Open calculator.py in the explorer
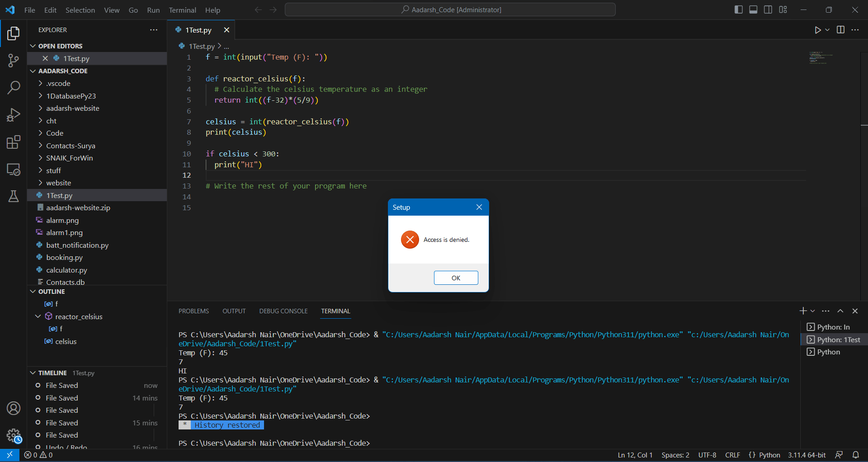The height and width of the screenshot is (462, 868). [97, 270]
